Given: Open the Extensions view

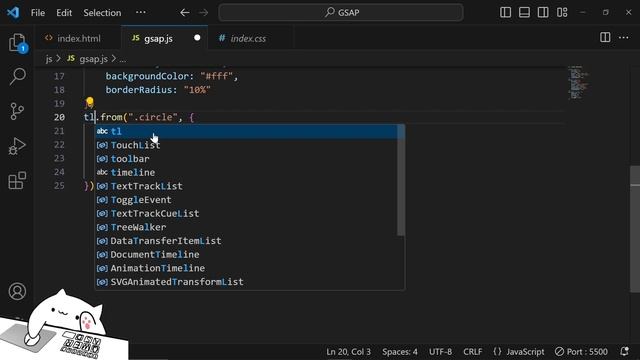Looking at the screenshot, I should (17, 180).
